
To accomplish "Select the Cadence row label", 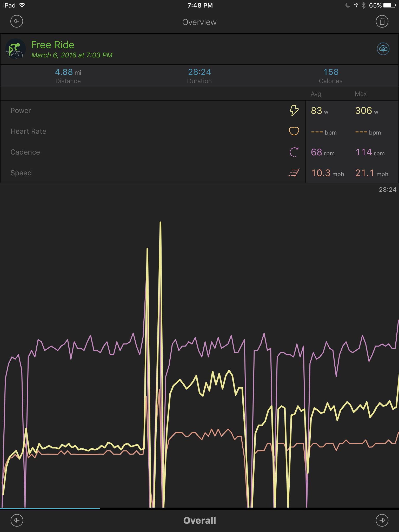I will (25, 152).
